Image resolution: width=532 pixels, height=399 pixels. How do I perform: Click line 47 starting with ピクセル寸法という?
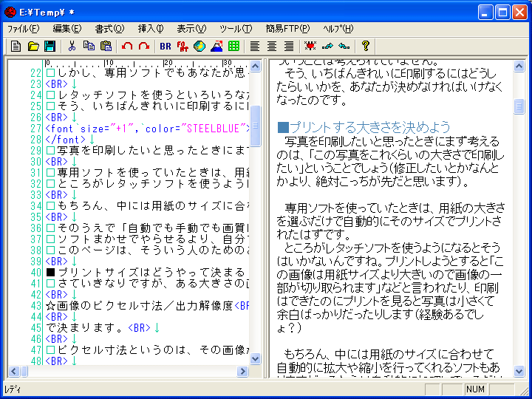(x=147, y=349)
